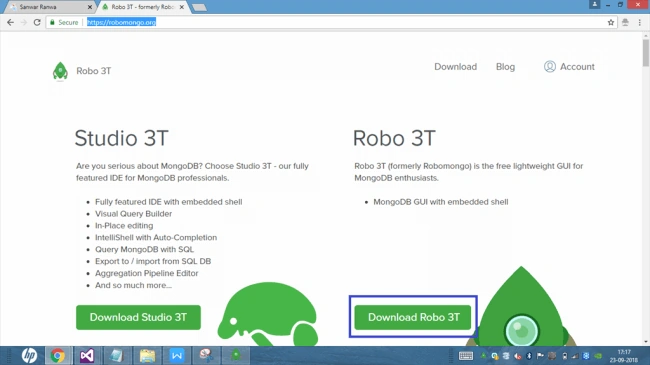Open the Account user icon
The width and height of the screenshot is (650, 365).
point(550,66)
